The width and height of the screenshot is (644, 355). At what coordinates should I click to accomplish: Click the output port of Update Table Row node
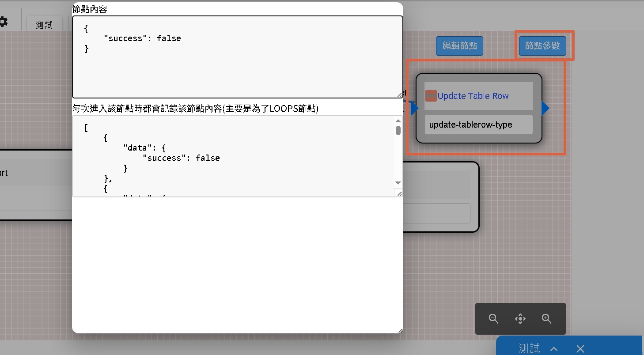coord(546,108)
